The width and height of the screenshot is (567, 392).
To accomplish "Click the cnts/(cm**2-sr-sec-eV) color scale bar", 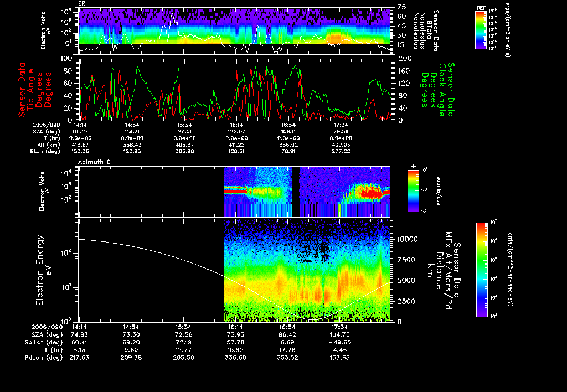I will [x=482, y=270].
